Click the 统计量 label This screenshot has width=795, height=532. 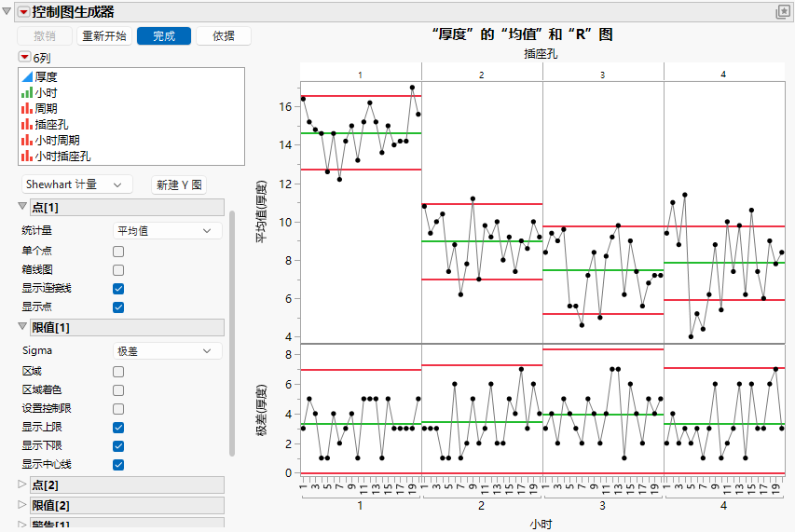(37, 230)
